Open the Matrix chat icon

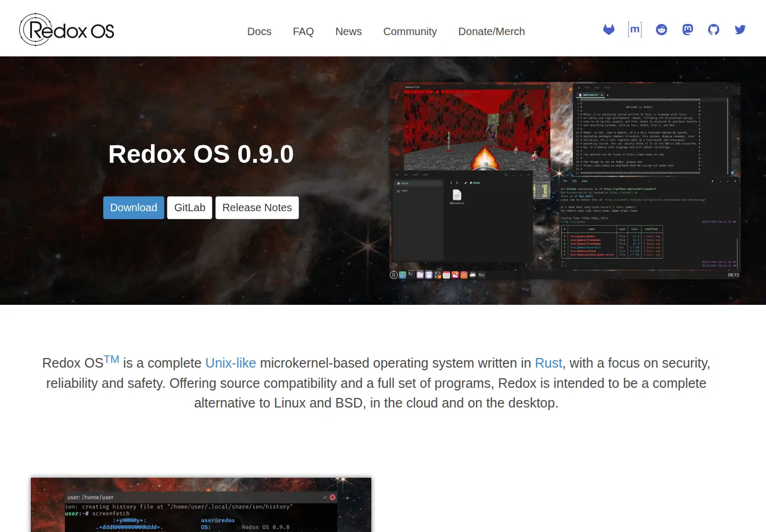[x=635, y=30]
